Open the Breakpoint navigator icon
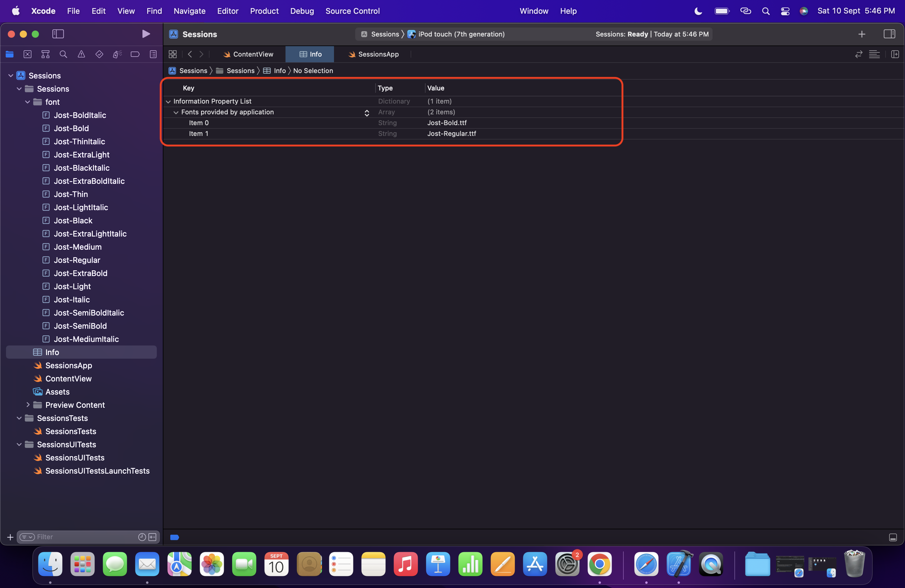Viewport: 905px width, 588px height. pos(135,54)
